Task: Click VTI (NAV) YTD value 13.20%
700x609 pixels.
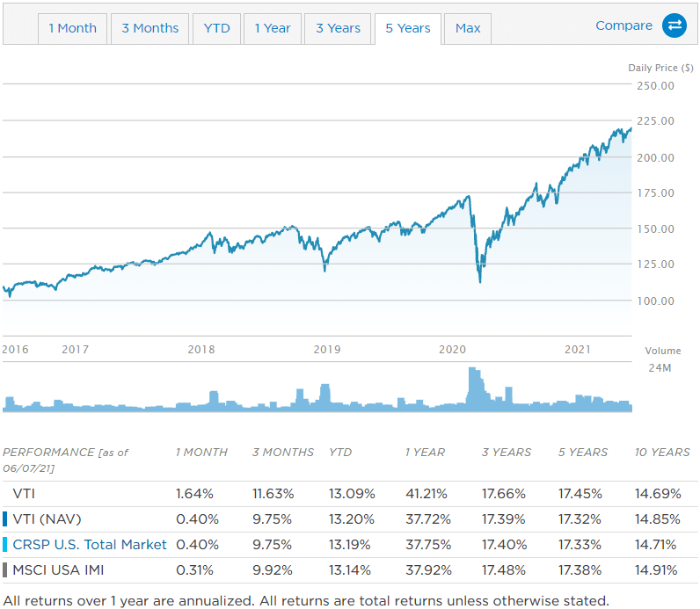Action: pos(352,519)
